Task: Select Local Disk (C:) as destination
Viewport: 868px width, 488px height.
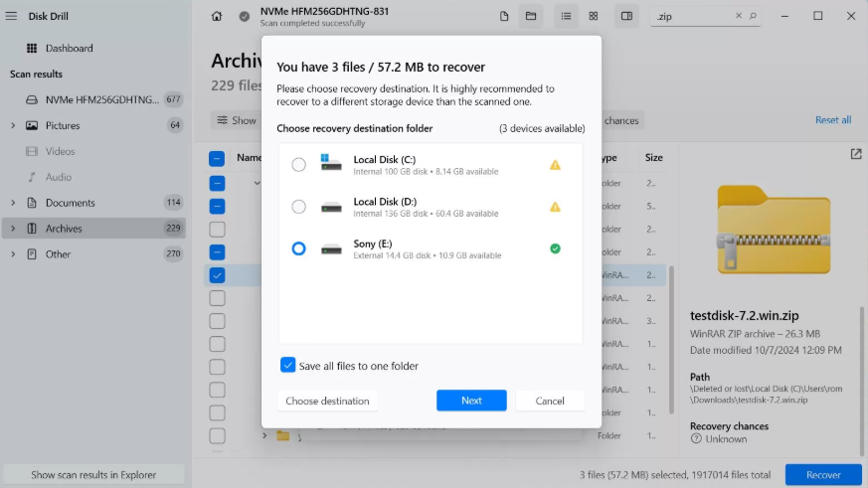Action: pyautogui.click(x=298, y=165)
